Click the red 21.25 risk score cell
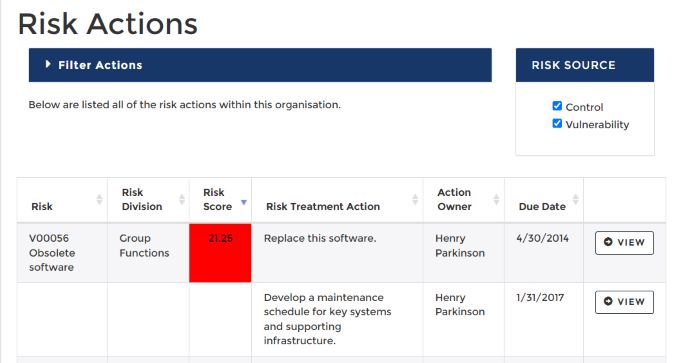Image resolution: width=676 pixels, height=363 pixels. tap(220, 253)
